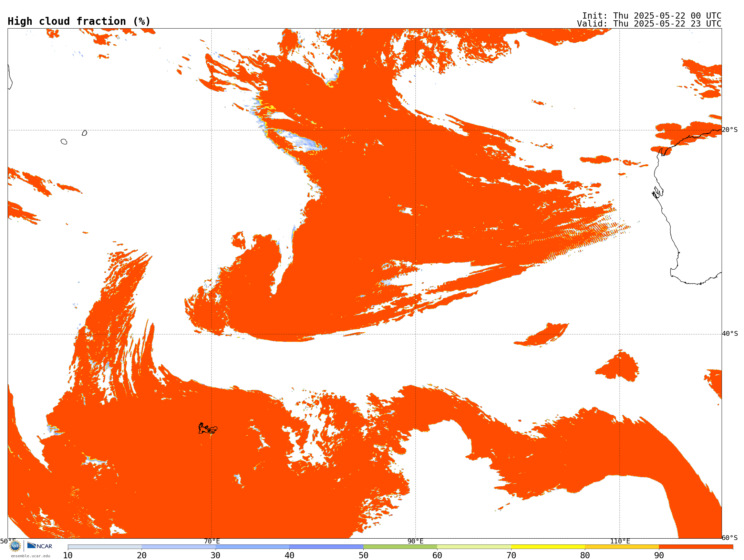Image resolution: width=744 pixels, height=560 pixels.
Task: Click the colorbar tick label 70
Action: pos(511,556)
